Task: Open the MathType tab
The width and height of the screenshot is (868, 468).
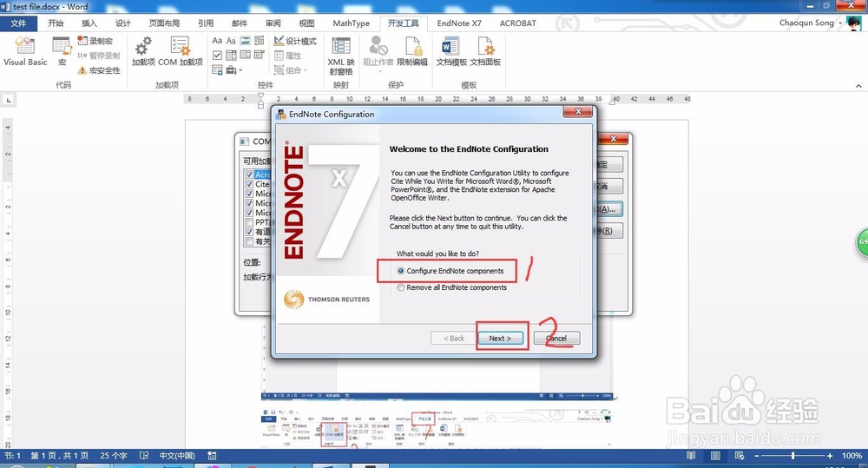Action: click(x=351, y=23)
